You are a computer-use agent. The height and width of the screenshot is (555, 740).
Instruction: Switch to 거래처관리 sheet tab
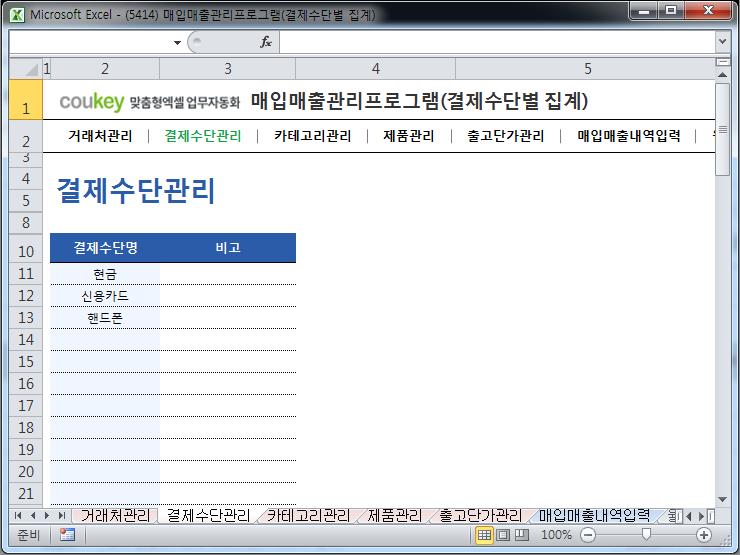pos(115,515)
